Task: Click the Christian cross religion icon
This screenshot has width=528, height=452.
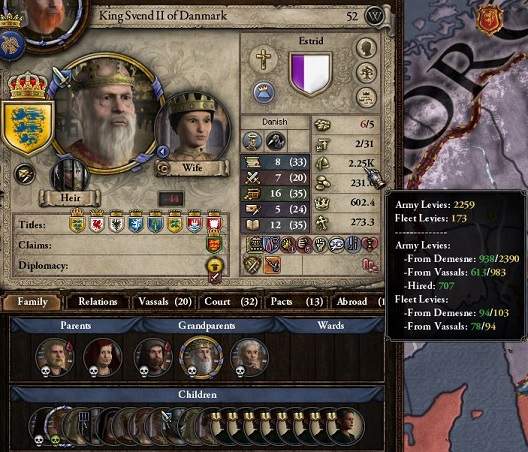Action: coord(263,59)
